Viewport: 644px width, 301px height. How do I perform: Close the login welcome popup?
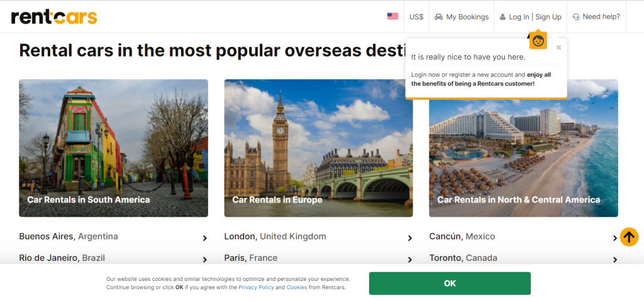click(558, 48)
